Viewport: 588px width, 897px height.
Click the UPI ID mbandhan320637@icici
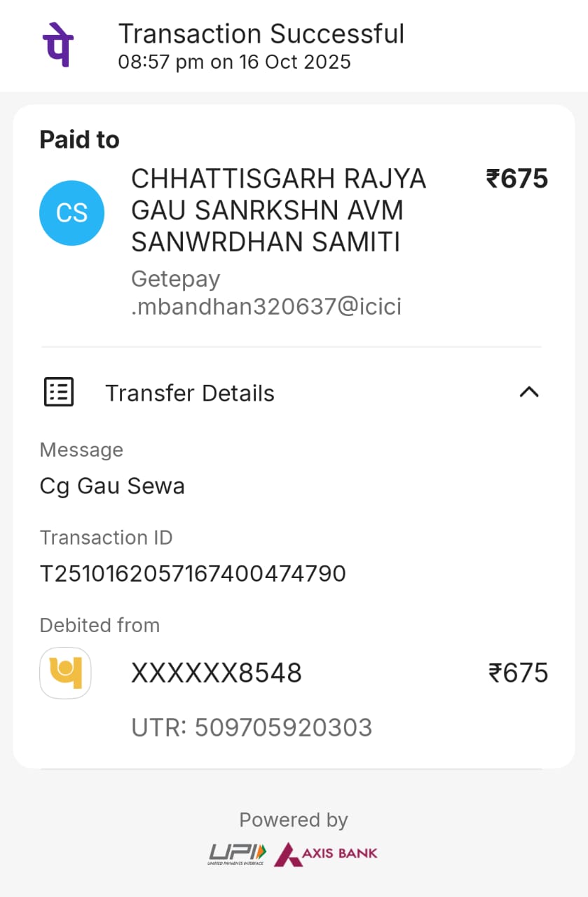click(x=266, y=307)
